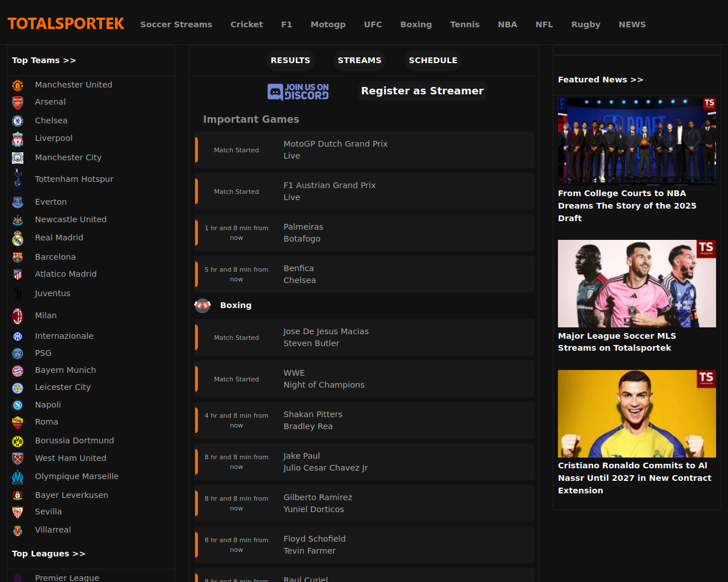Image resolution: width=728 pixels, height=582 pixels.
Task: Open the F1 Austrian Grand Prix match
Action: point(364,192)
